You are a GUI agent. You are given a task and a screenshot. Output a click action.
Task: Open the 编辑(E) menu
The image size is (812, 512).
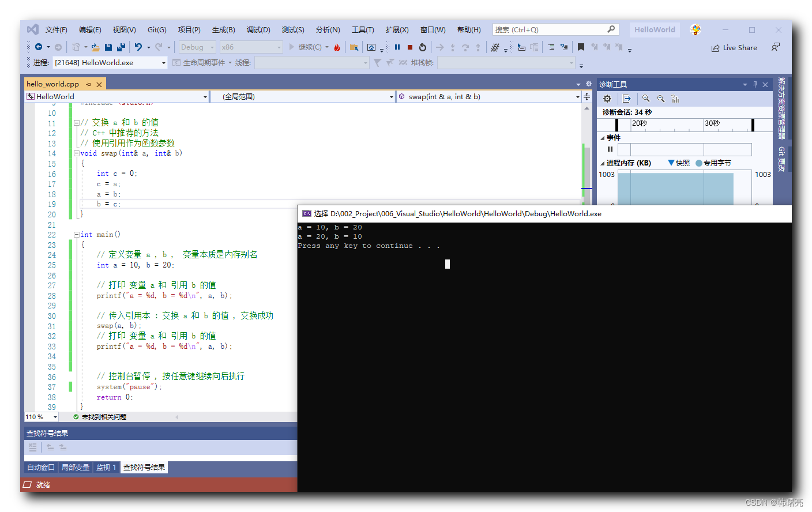[x=90, y=29]
